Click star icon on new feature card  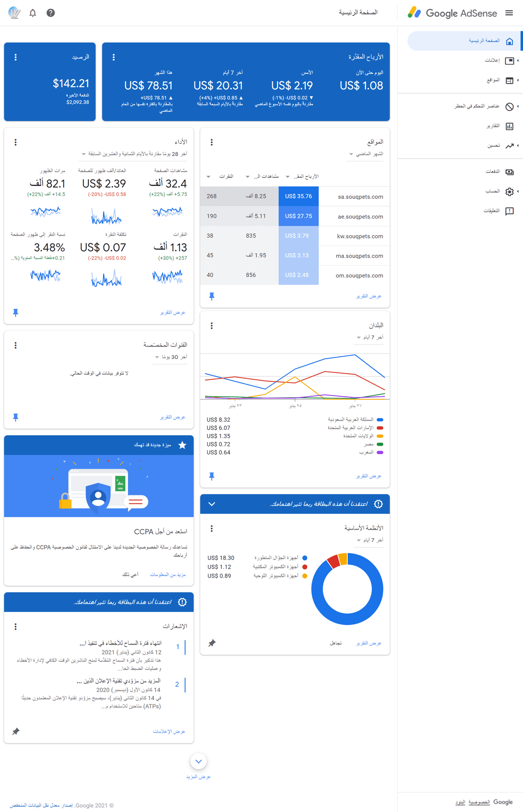click(x=182, y=445)
